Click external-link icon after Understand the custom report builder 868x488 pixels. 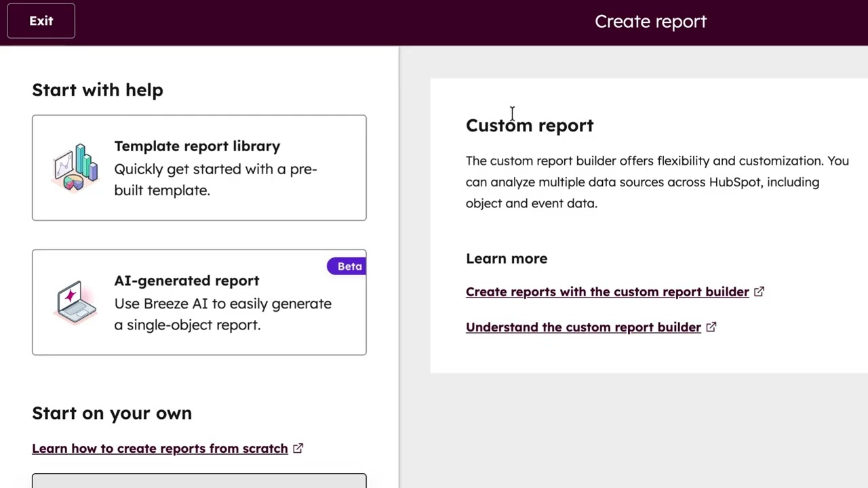[711, 327]
